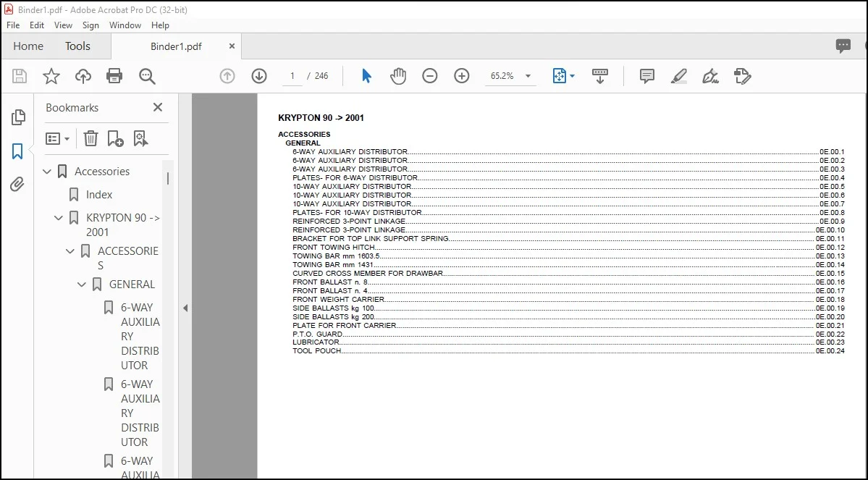
Task: Click PLATES- FOR 10-WAY DISTRIBUTOR entry
Action: (x=568, y=213)
